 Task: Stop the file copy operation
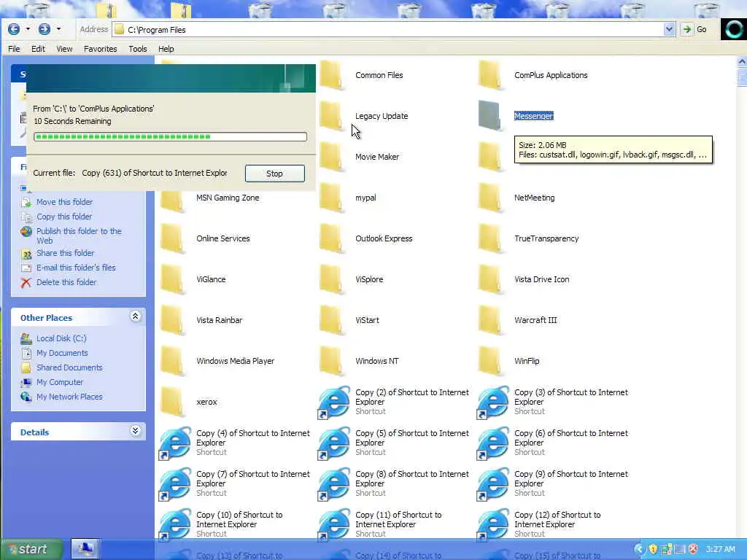tap(275, 174)
